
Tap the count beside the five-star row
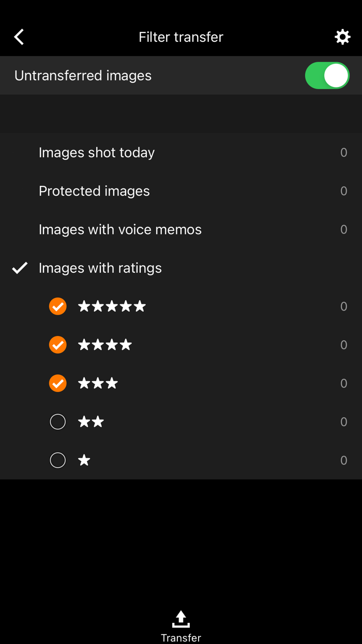[343, 306]
